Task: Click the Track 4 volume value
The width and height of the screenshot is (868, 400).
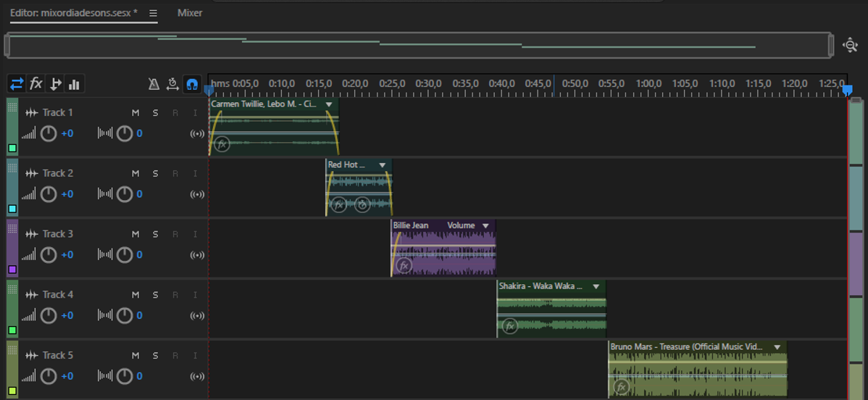Action: [x=67, y=315]
